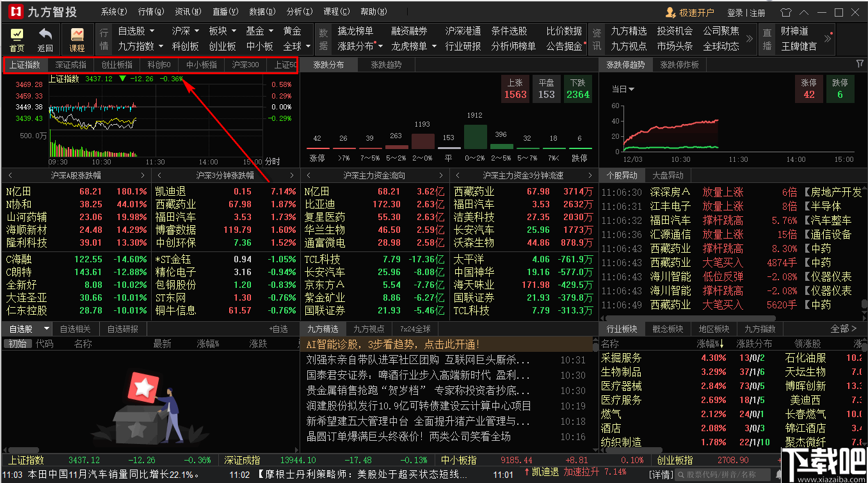Switch to the 深证成指 index tab

pyautogui.click(x=70, y=65)
